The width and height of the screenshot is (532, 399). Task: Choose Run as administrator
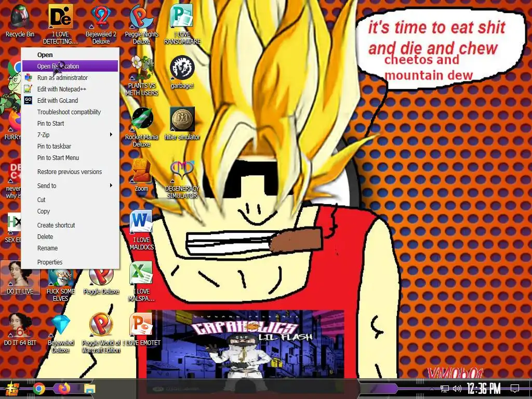(70, 78)
